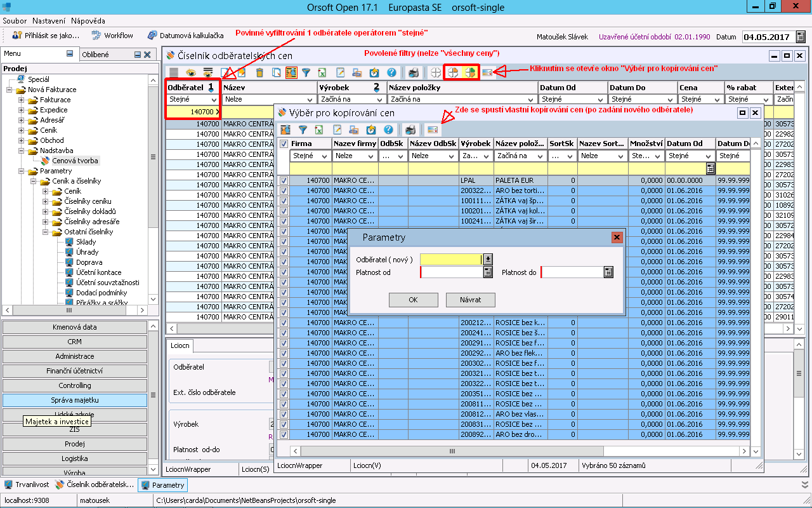
Task: Open the Nastavení menu
Action: (x=50, y=21)
